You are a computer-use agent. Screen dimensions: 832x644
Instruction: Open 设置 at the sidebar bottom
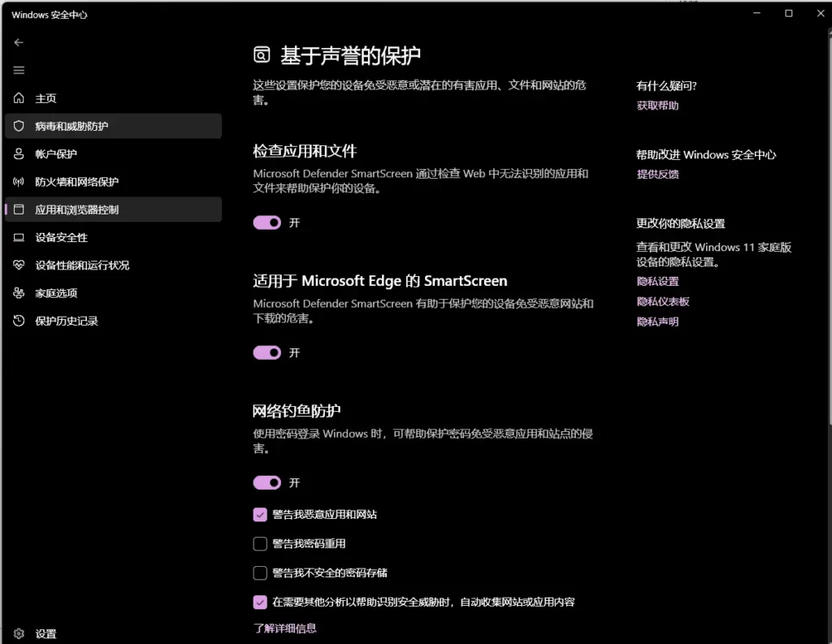[113, 633]
